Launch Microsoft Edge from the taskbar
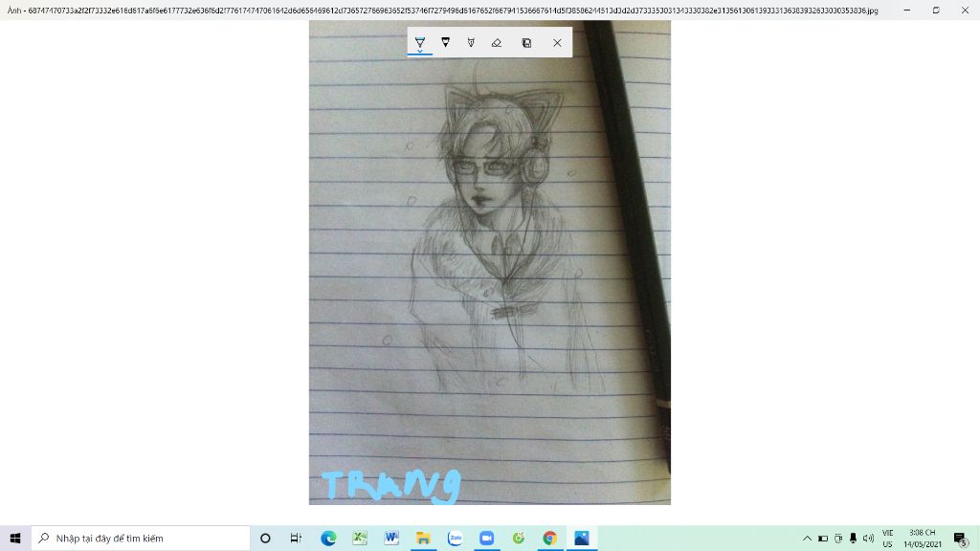Screen dimensions: 980x551 click(328, 538)
